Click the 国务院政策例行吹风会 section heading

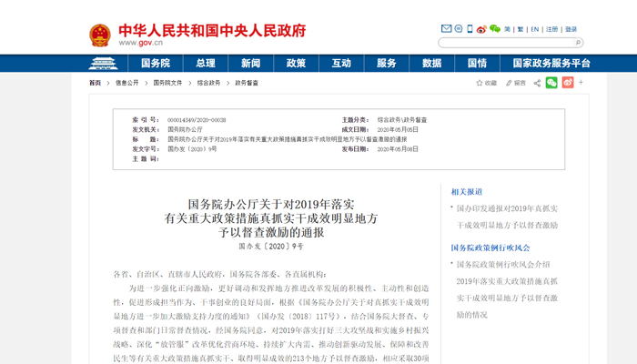pyautogui.click(x=490, y=248)
